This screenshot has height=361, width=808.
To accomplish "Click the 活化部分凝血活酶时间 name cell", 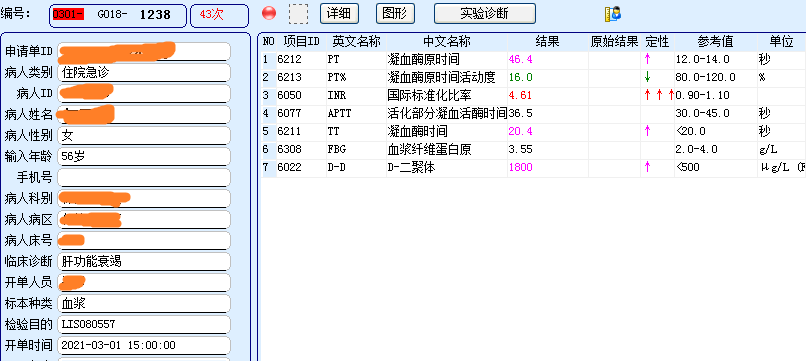I will coord(447,113).
